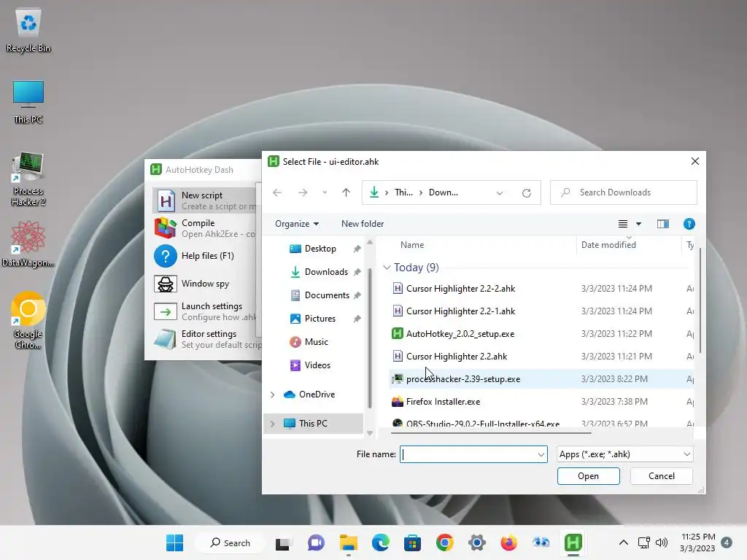Click New folder in the toolbar

363,224
